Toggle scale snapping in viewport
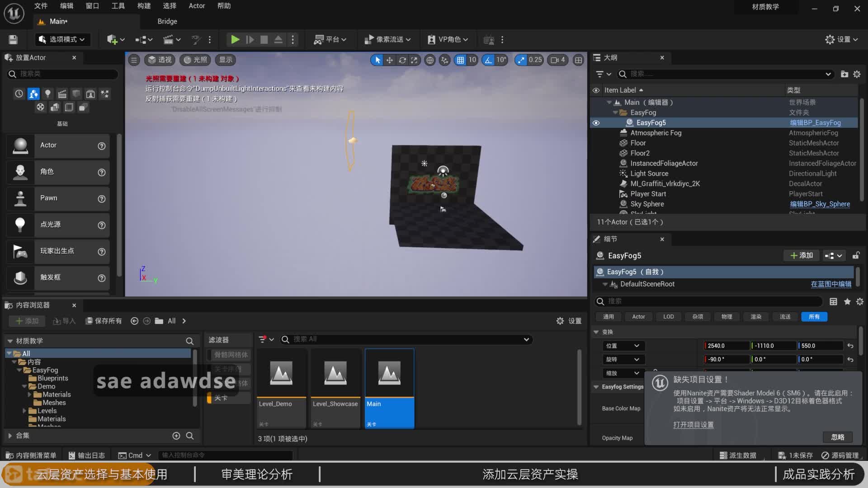The width and height of the screenshot is (868, 488). coord(521,60)
